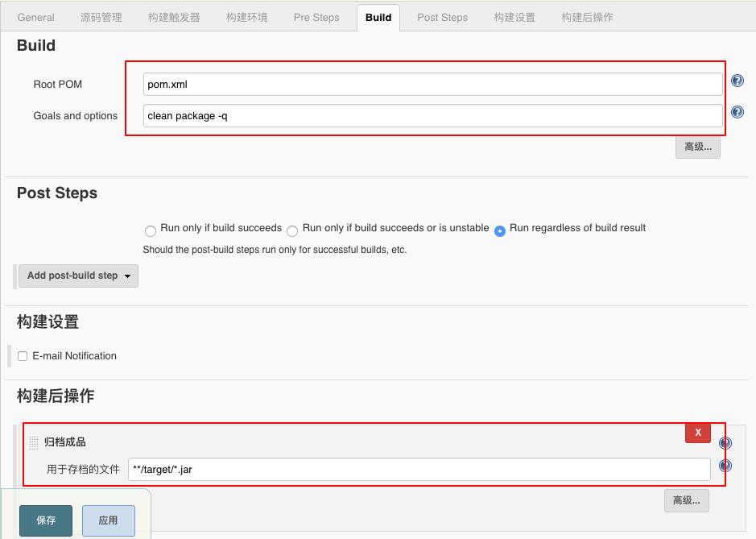The width and height of the screenshot is (756, 539).
Task: Select Run only if build succeeds
Action: (x=151, y=231)
